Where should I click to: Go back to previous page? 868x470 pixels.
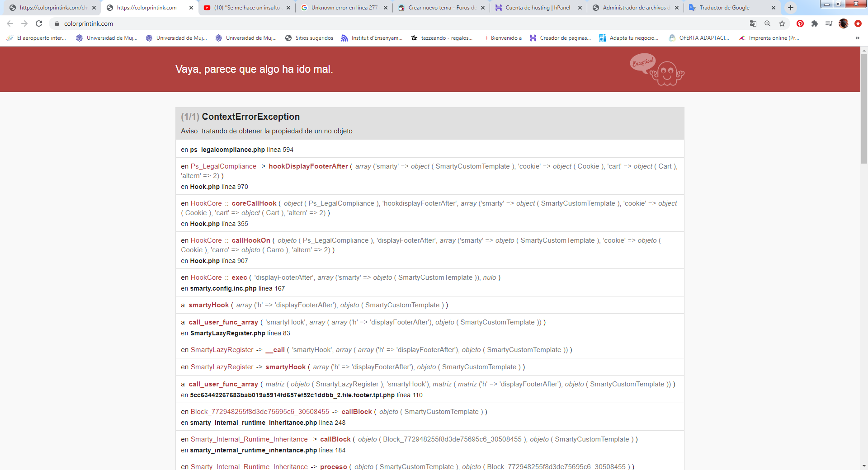click(10, 23)
